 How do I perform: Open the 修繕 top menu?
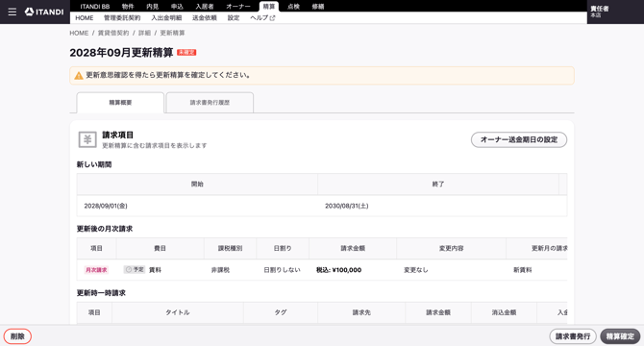[318, 7]
